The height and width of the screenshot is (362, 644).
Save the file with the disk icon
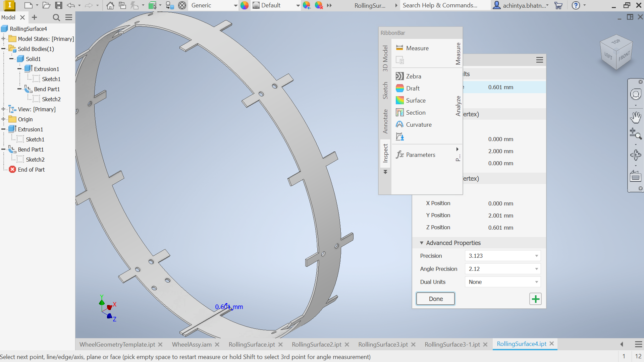(59, 5)
